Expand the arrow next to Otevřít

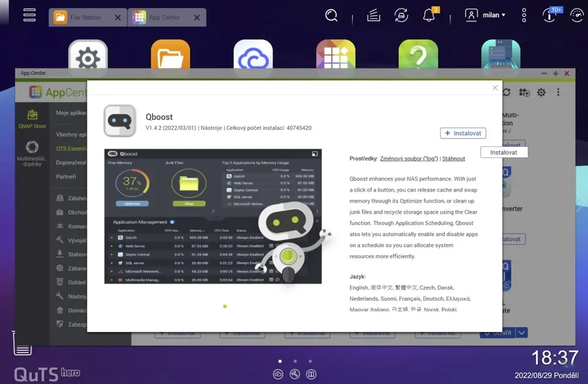[x=521, y=333]
